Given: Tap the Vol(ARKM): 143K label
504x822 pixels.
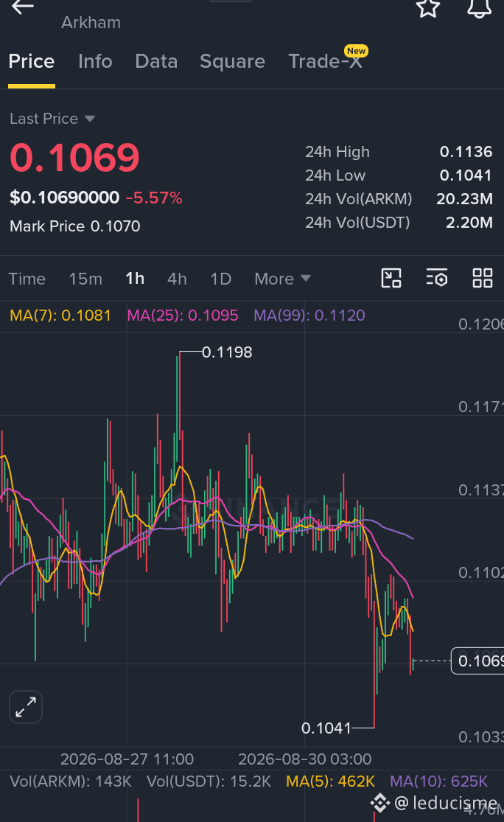Looking at the screenshot, I should [x=71, y=781].
